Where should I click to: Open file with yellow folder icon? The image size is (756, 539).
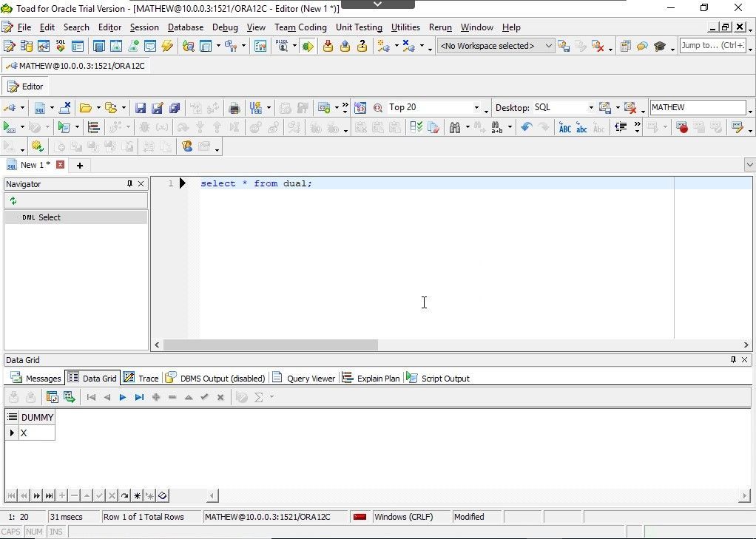click(86, 107)
